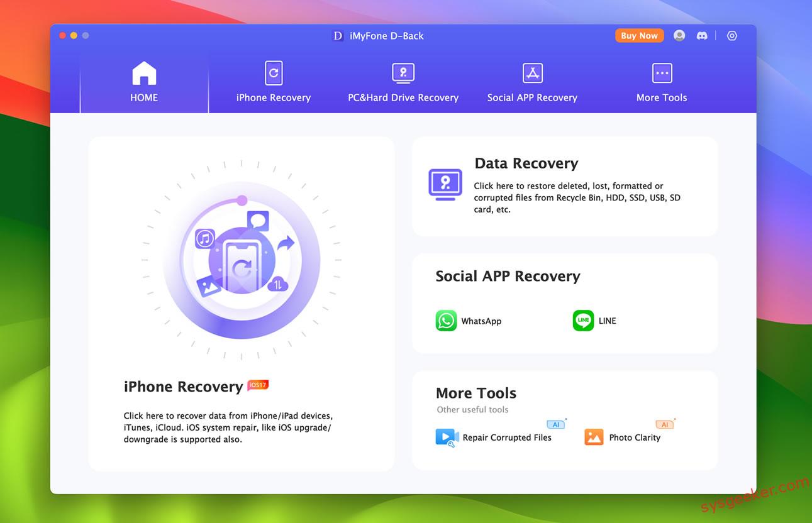Screen dimensions: 812x523
Task: Click the AI badge above Repair Corrupted Files
Action: [x=556, y=424]
